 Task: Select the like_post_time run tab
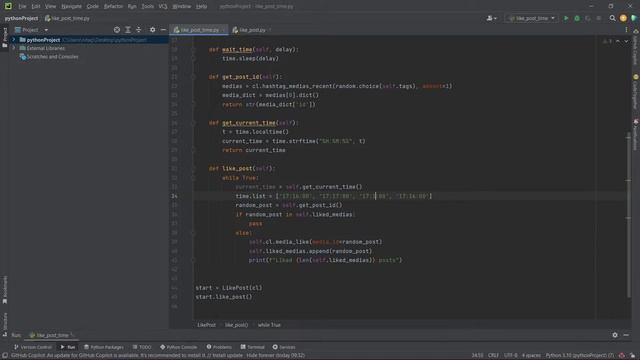52,336
